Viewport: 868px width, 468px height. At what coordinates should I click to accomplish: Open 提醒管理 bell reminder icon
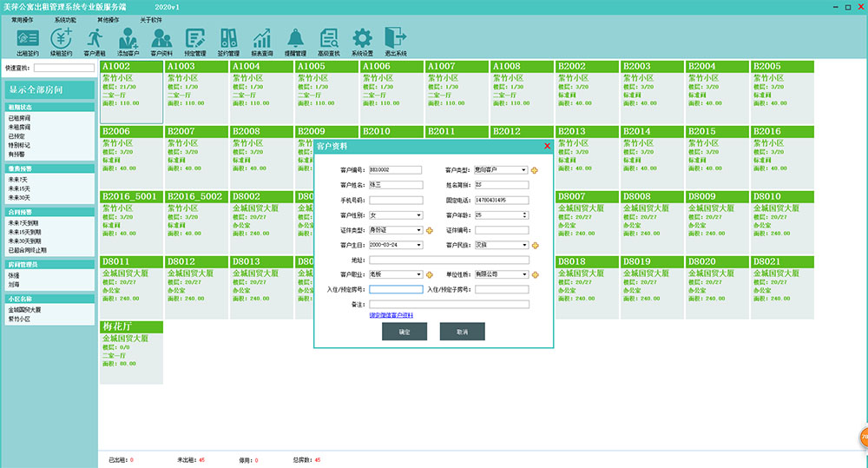(296, 40)
